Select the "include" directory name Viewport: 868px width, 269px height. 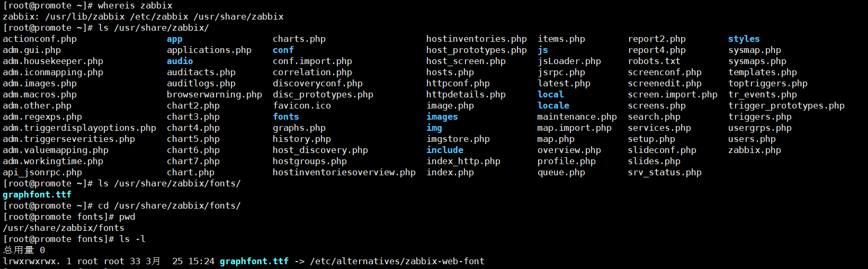click(x=444, y=150)
